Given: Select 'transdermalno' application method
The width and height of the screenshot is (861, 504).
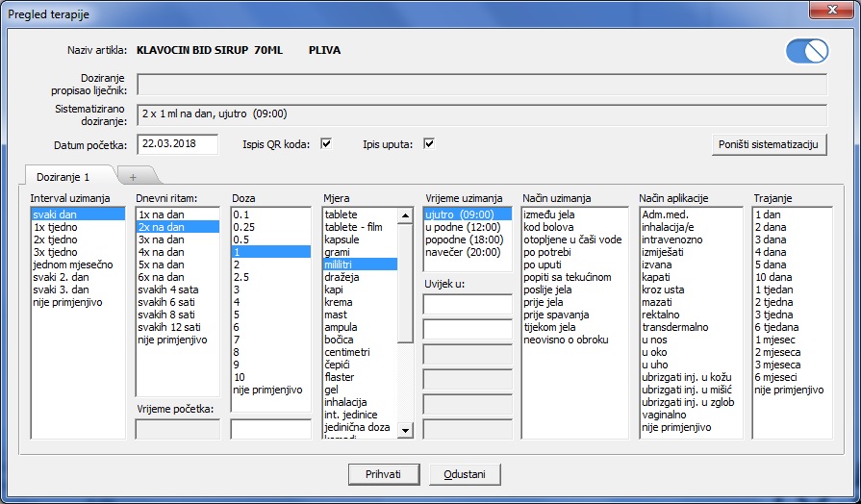Looking at the screenshot, I should [x=691, y=328].
